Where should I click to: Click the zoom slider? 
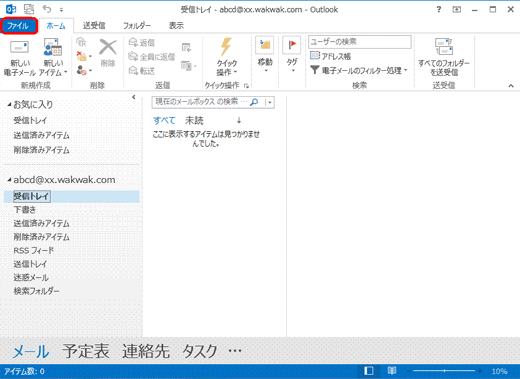[x=444, y=371]
